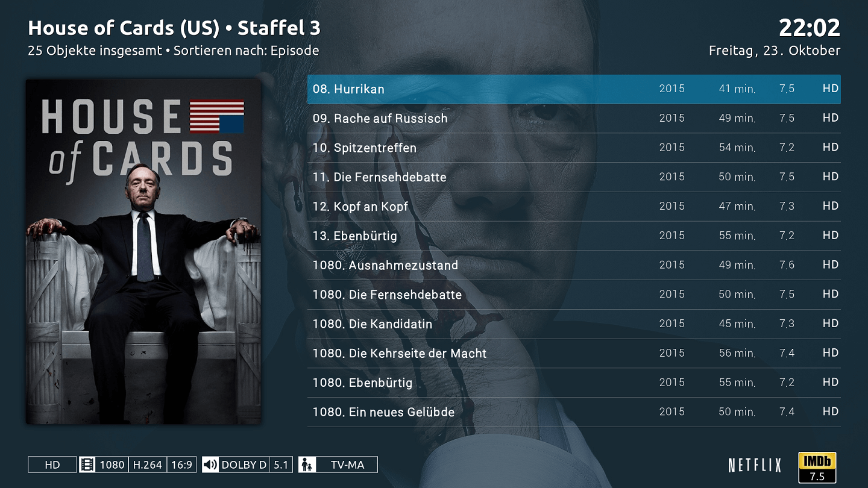
Task: Click the HD quality badge at bottom left
Action: pos(52,465)
